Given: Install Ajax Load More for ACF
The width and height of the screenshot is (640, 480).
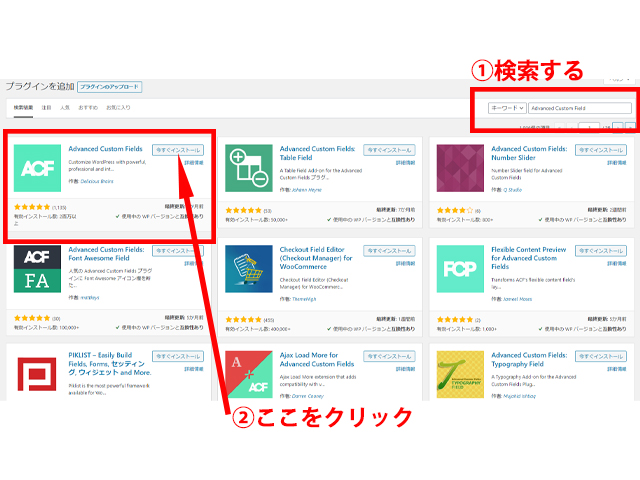Looking at the screenshot, I should coord(389,356).
